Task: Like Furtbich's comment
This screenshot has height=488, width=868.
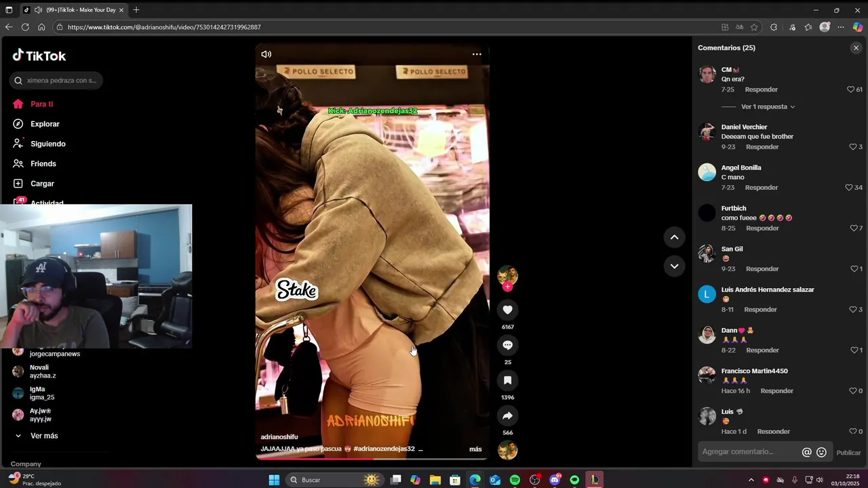Action: point(853,228)
